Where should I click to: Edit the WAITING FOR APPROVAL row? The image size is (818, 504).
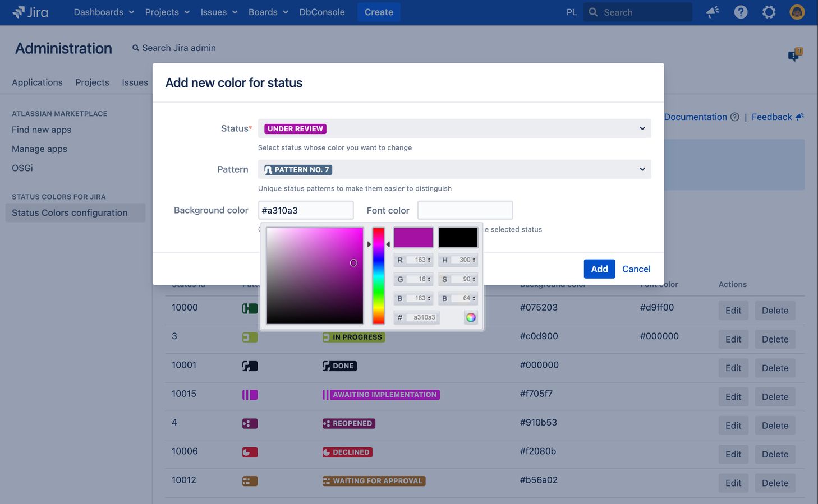coord(733,483)
